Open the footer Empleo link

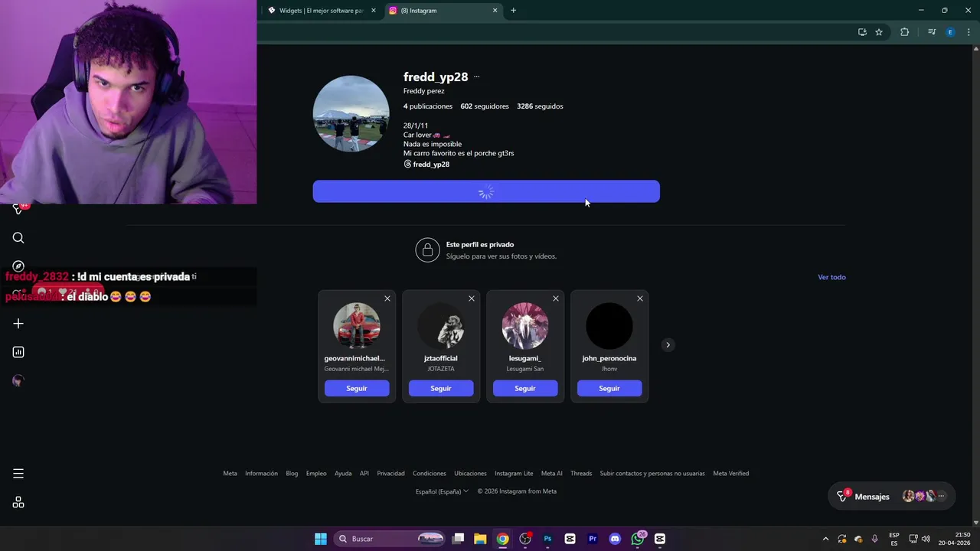316,474
